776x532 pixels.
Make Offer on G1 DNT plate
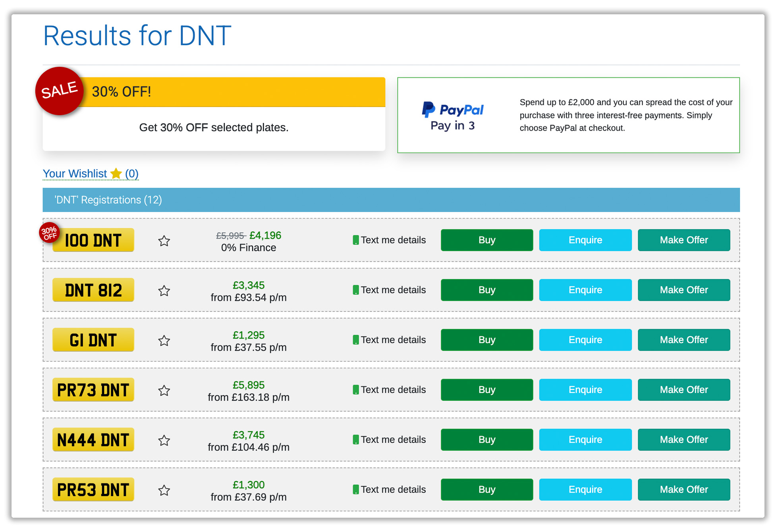(x=683, y=340)
